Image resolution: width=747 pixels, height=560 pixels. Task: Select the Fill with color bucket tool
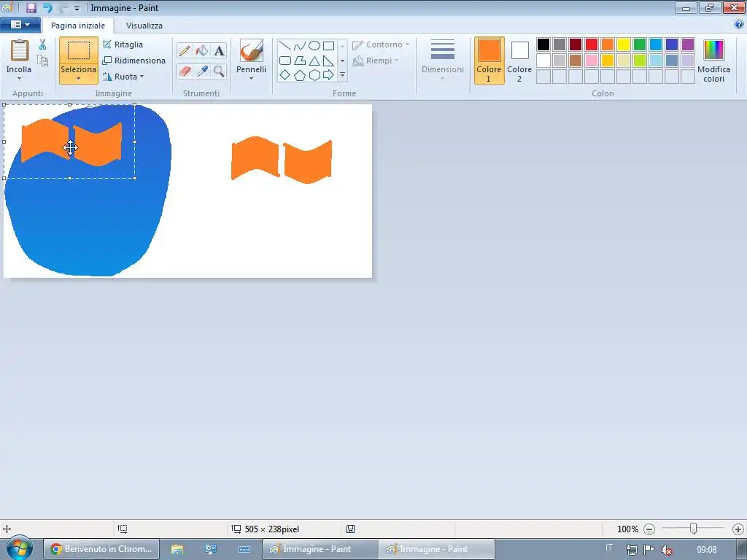pos(202,50)
